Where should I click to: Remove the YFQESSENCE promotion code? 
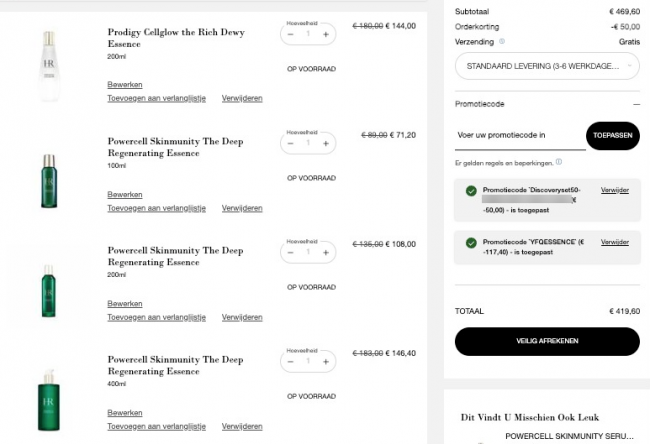615,242
